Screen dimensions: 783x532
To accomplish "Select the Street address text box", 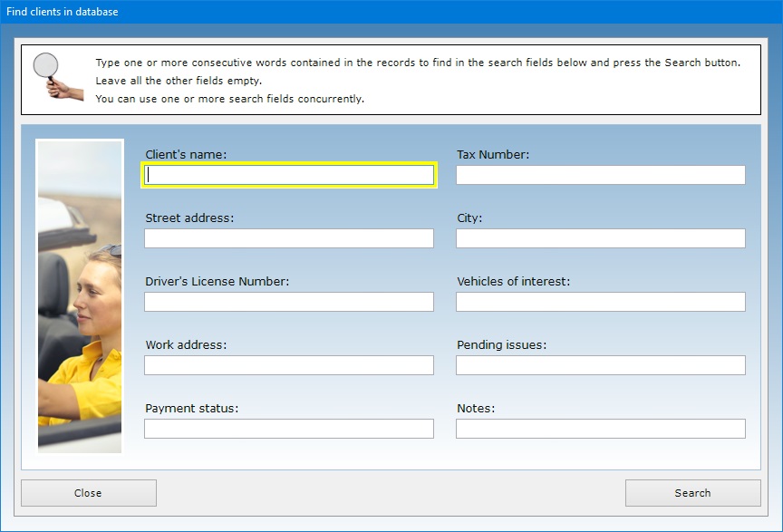I will (289, 238).
